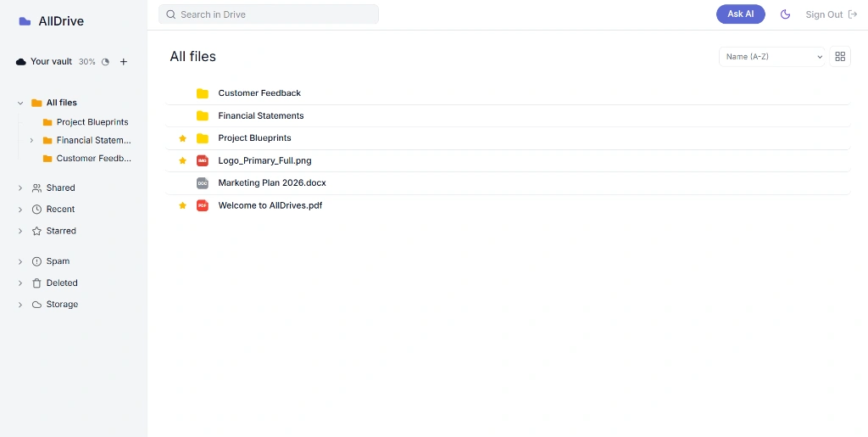
Task: Click the Starred star icon in sidebar
Action: click(36, 231)
